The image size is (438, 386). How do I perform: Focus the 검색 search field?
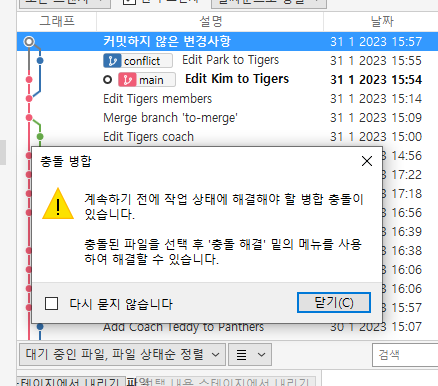click(405, 355)
